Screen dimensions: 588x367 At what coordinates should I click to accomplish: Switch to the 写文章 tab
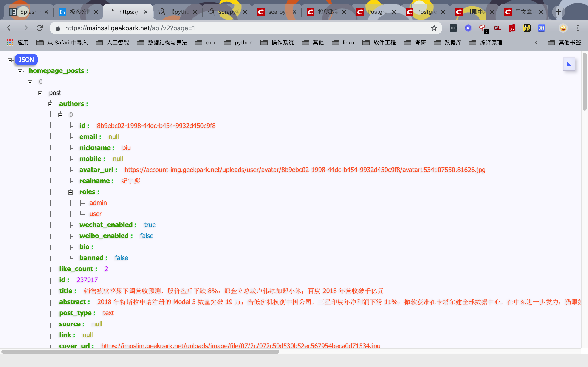point(523,12)
